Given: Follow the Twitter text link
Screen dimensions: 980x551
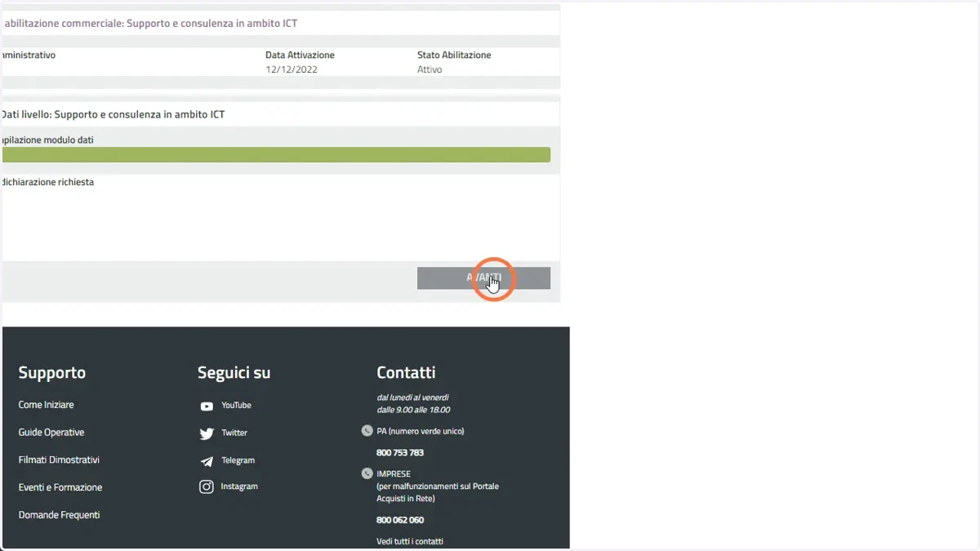Looking at the screenshot, I should pyautogui.click(x=234, y=433).
